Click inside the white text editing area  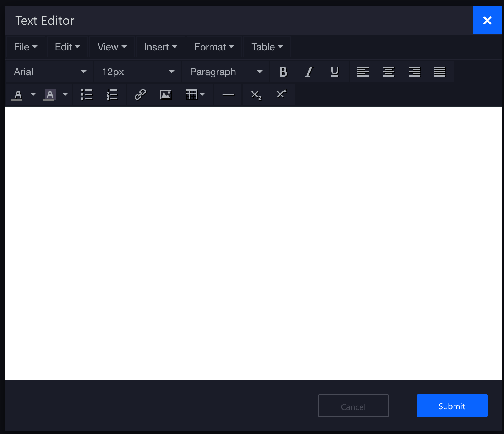click(x=253, y=244)
